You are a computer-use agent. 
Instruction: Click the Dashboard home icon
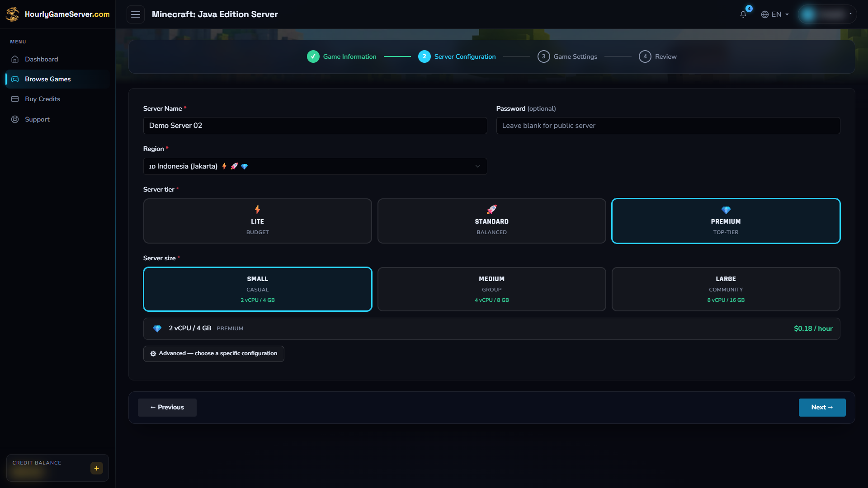click(x=15, y=59)
